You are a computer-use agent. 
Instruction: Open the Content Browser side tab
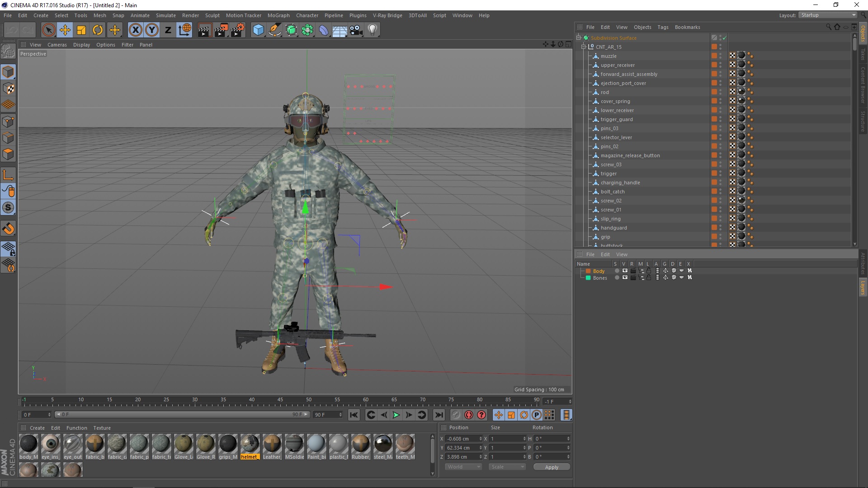click(x=863, y=85)
